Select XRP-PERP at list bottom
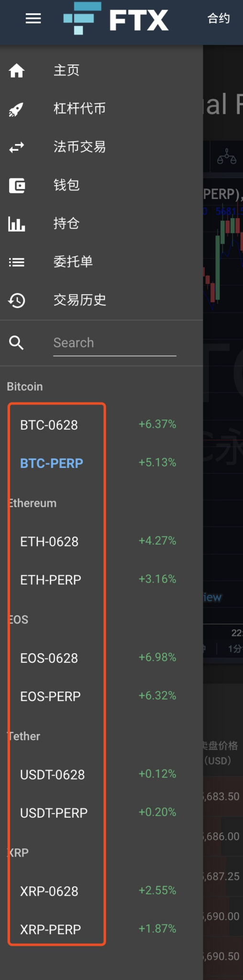 [51, 930]
